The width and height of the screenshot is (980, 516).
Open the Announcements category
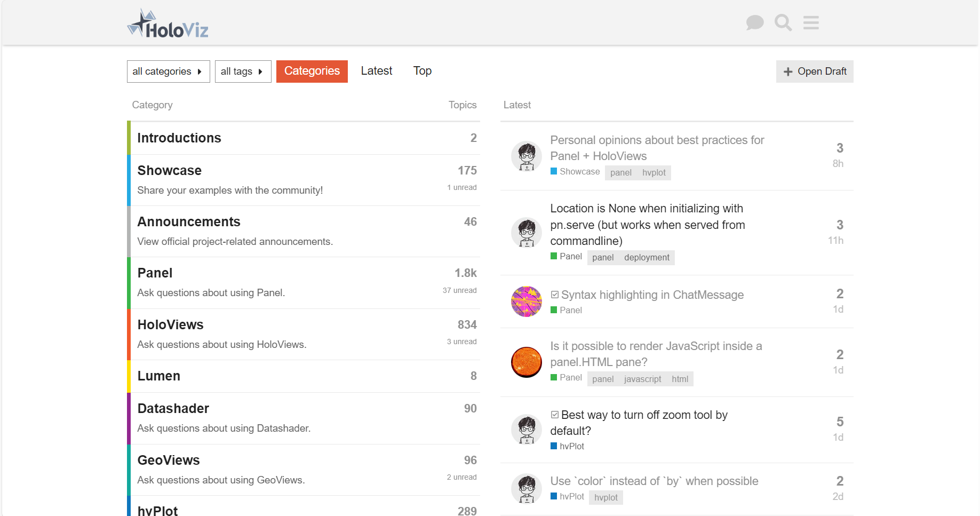pos(188,221)
